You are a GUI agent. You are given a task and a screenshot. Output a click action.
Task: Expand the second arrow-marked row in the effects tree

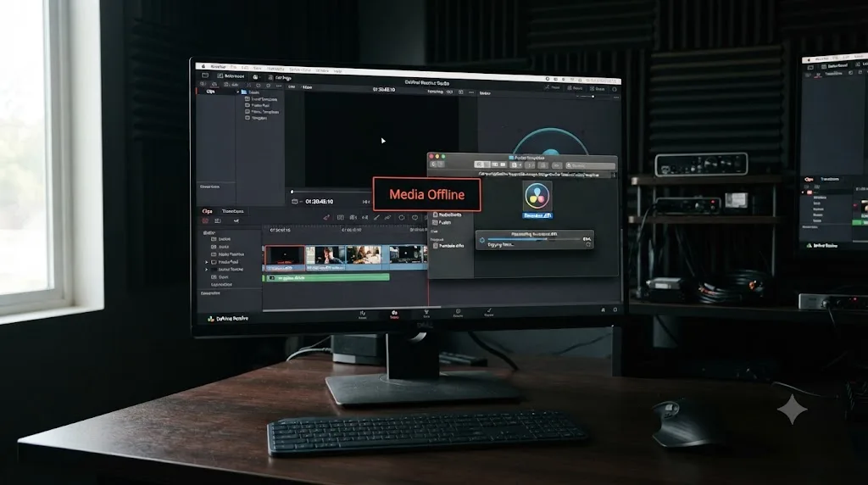point(207,270)
